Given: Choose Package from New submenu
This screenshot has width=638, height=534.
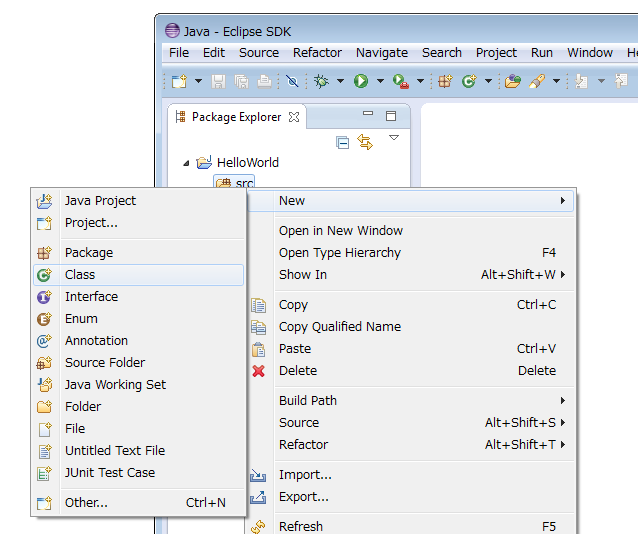Looking at the screenshot, I should pos(139,253).
